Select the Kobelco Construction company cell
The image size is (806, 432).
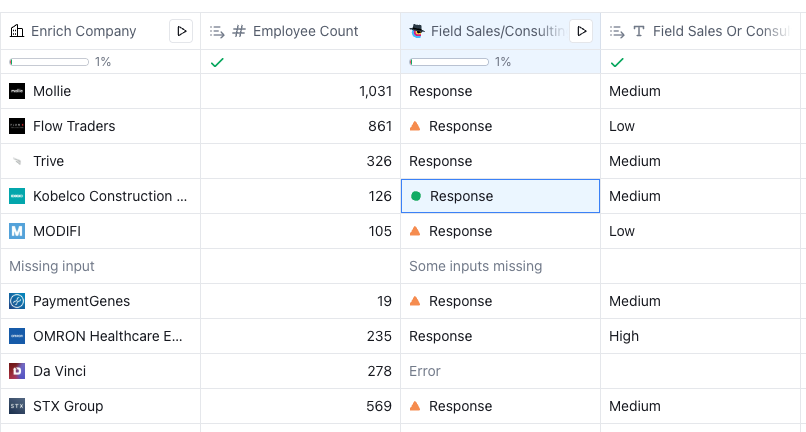click(x=100, y=196)
